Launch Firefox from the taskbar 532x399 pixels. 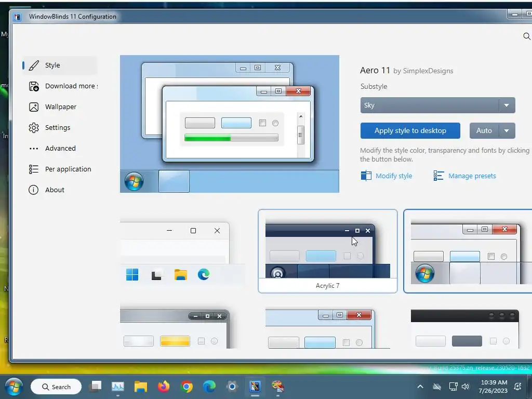(164, 386)
